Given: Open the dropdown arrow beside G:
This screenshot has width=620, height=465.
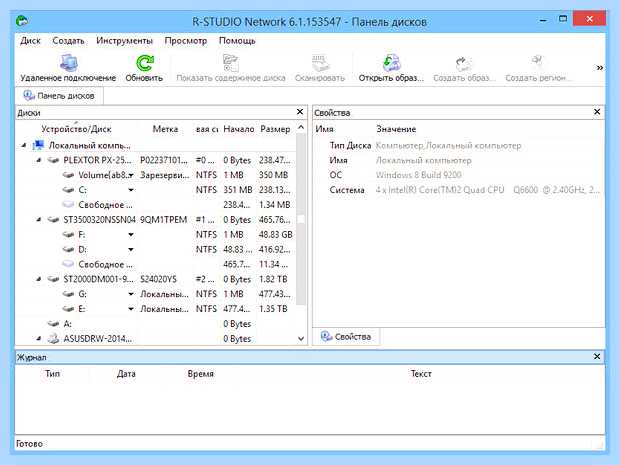Looking at the screenshot, I should (x=130, y=294).
